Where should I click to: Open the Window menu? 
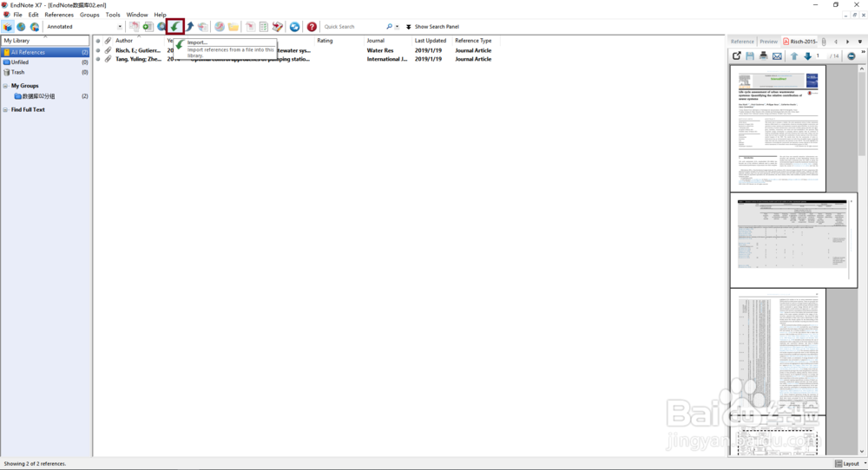point(137,15)
